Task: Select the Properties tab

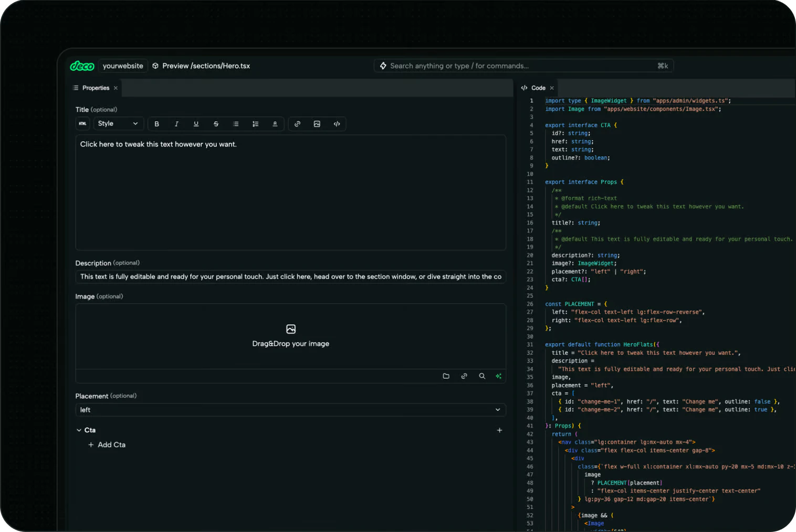Action: pos(96,88)
